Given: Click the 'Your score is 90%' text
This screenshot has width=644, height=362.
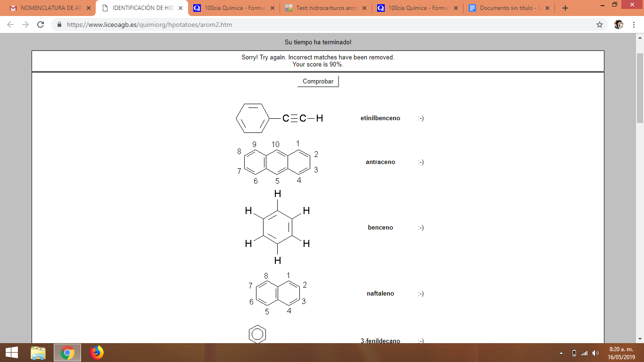Looking at the screenshot, I should [318, 65].
